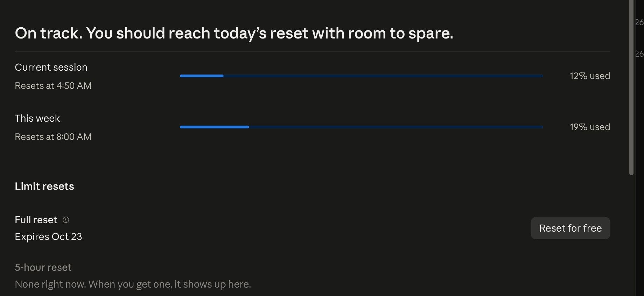Click the vertical scrollbar thumb

(631, 87)
